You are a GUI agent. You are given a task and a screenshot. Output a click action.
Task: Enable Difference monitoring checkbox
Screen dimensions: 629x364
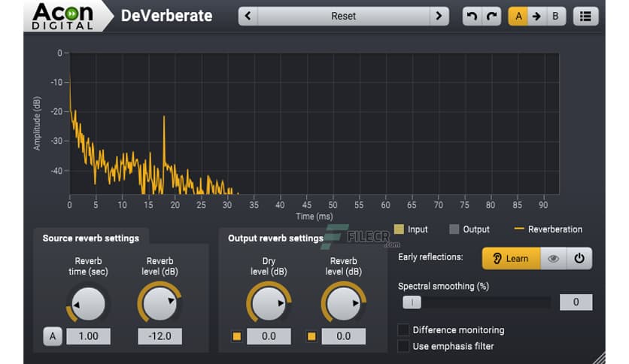(403, 330)
